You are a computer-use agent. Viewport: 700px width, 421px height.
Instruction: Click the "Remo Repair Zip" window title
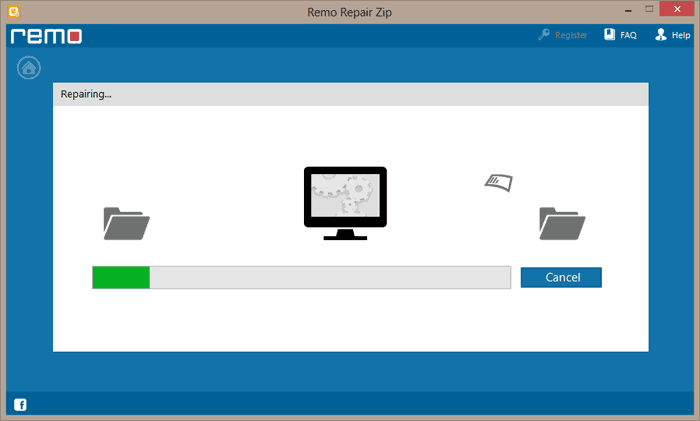pyautogui.click(x=350, y=12)
